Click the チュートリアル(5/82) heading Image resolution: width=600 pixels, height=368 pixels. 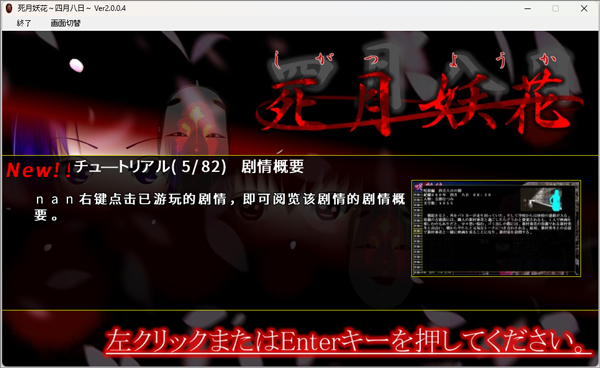(150, 167)
